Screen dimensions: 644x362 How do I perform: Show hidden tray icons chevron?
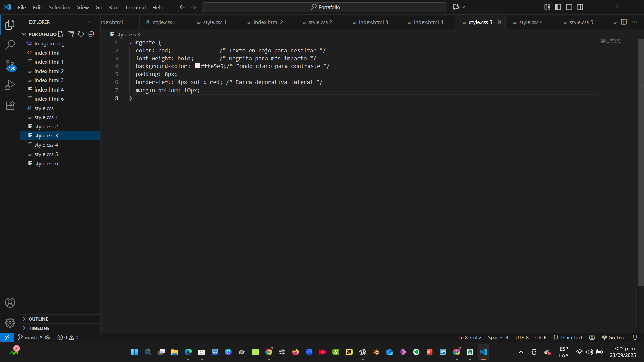521,352
